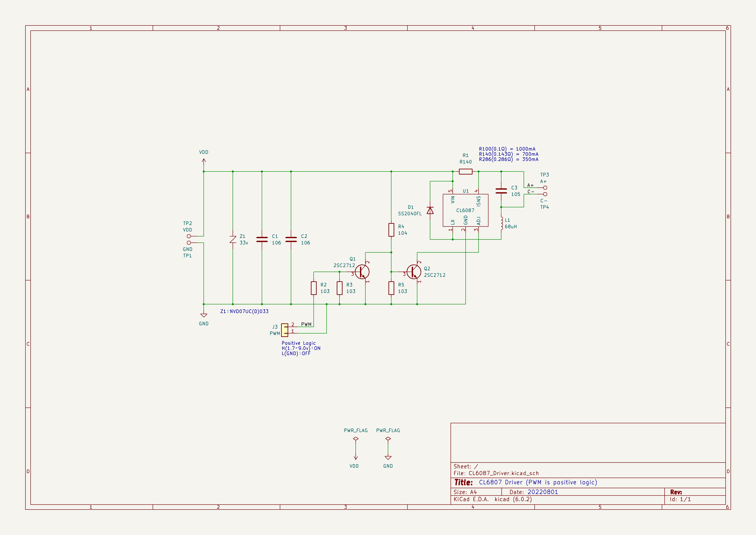Image resolution: width=756 pixels, height=535 pixels.
Task: Click the 'KiCad E.D.A. kicad (6.0.2)' text
Action: (493, 499)
